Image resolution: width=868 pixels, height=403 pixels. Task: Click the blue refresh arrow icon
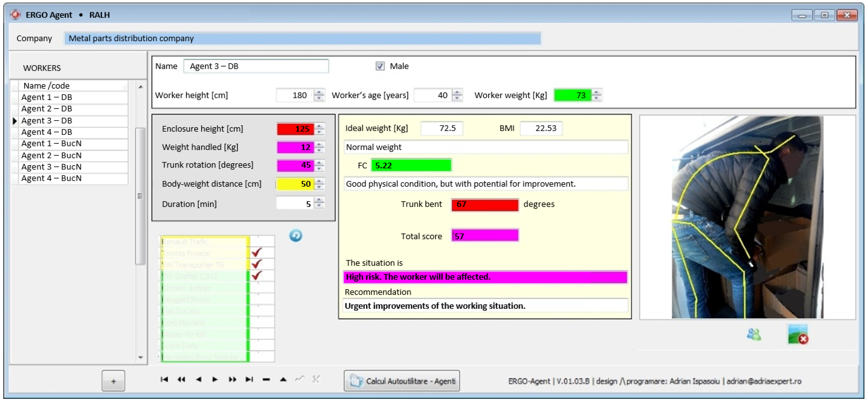(296, 235)
